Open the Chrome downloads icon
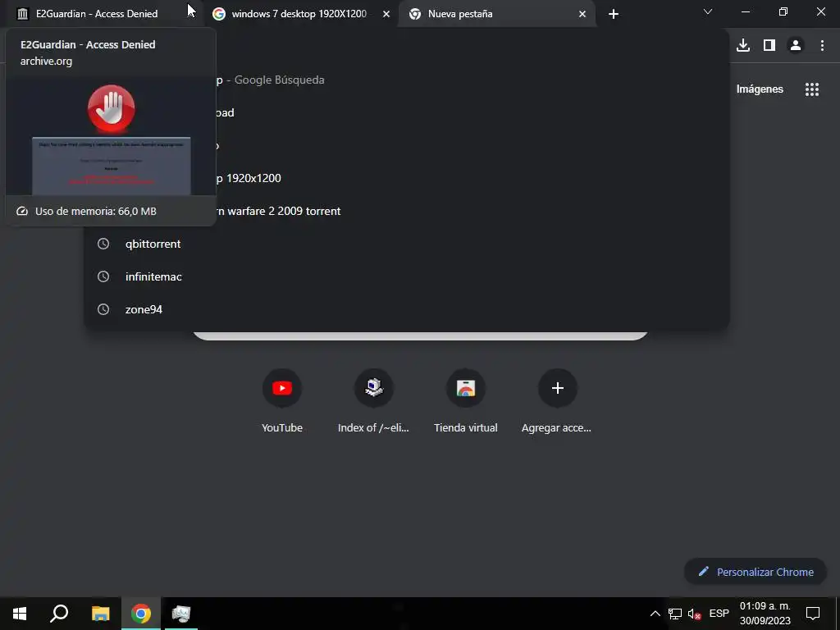 click(743, 46)
